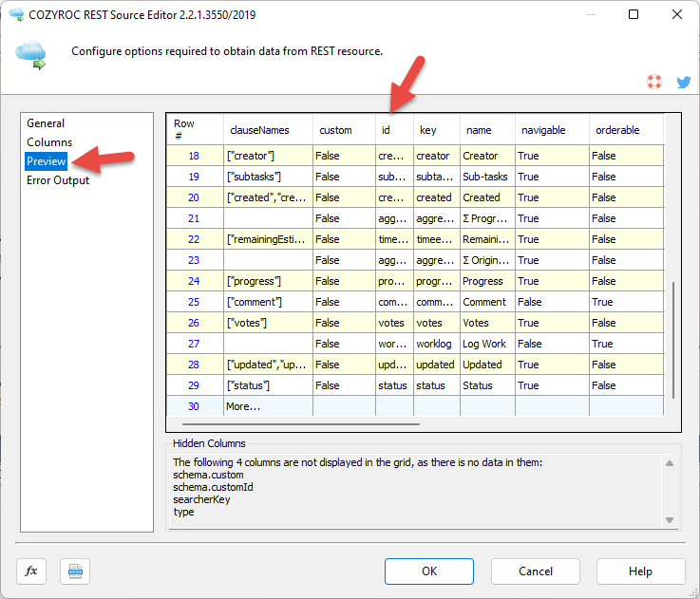Click the custom column header
The width and height of the screenshot is (700, 599).
click(344, 130)
